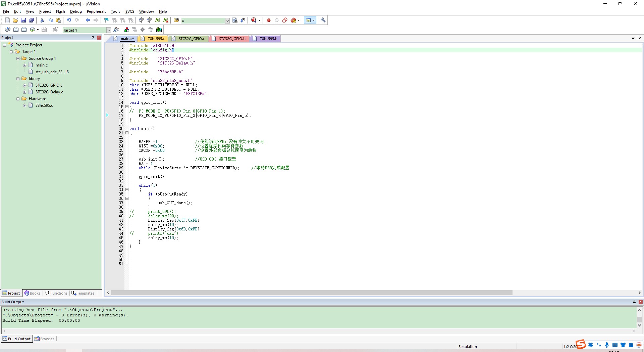The image size is (644, 352).
Task: Open the Project menu
Action: coord(45,11)
